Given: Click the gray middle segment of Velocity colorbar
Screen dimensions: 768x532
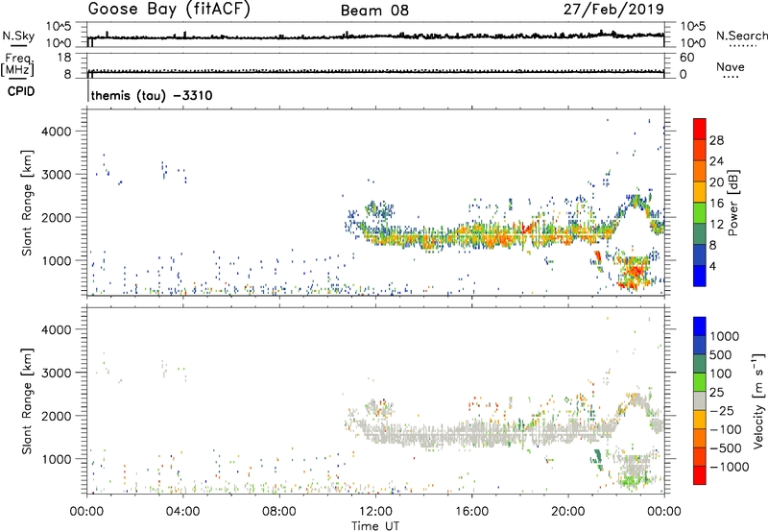Looking at the screenshot, I should pyautogui.click(x=700, y=400).
